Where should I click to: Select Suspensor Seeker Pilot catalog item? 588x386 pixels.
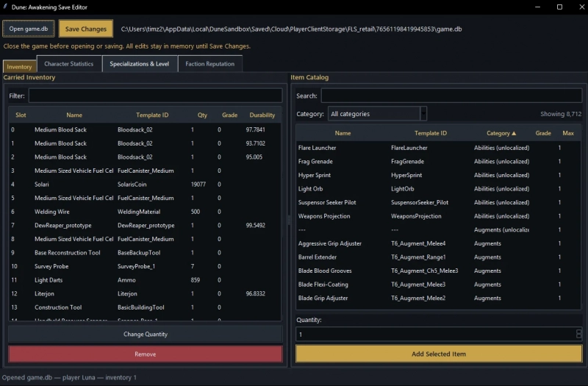[x=438, y=203]
